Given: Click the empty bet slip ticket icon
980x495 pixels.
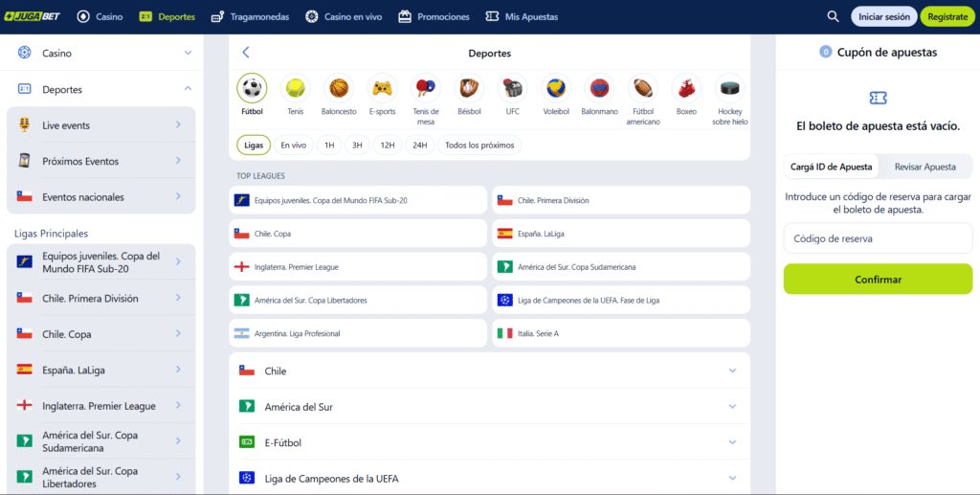Looking at the screenshot, I should pyautogui.click(x=879, y=98).
